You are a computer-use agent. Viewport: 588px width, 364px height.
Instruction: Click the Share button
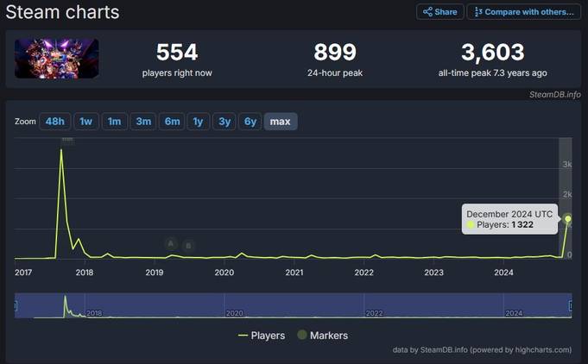pos(439,12)
